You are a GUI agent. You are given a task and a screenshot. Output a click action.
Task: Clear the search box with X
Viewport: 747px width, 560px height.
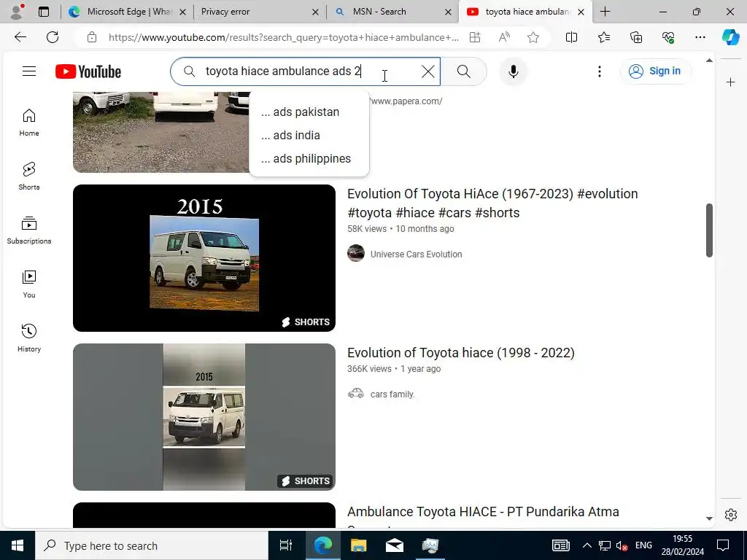coord(427,71)
